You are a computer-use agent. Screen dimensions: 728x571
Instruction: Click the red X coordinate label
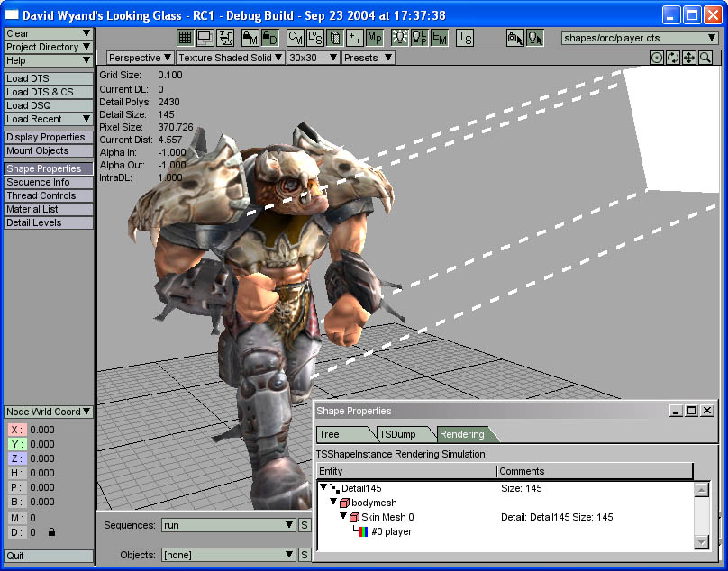pyautogui.click(x=17, y=430)
